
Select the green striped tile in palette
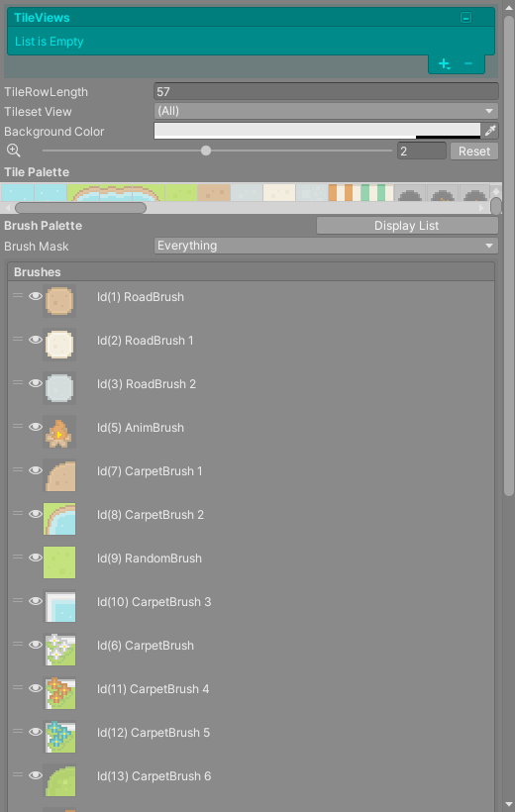376,193
